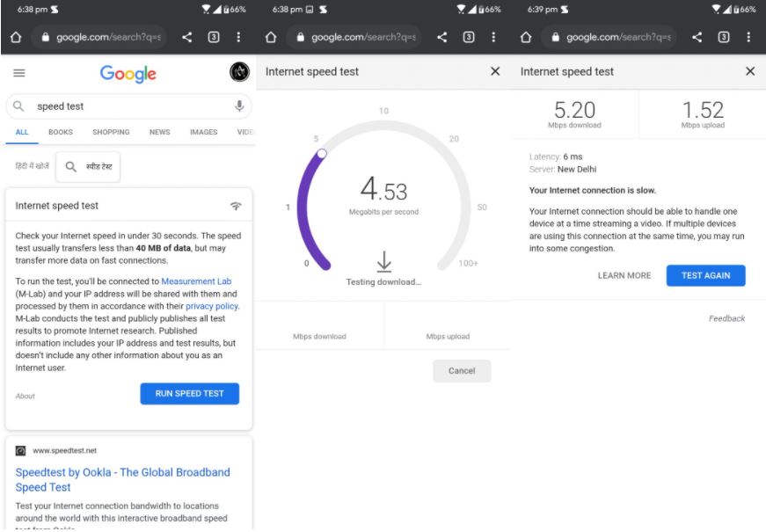This screenshot has height=532, width=766.
Task: Tap Latency: 6 ms text
Action: tap(556, 157)
